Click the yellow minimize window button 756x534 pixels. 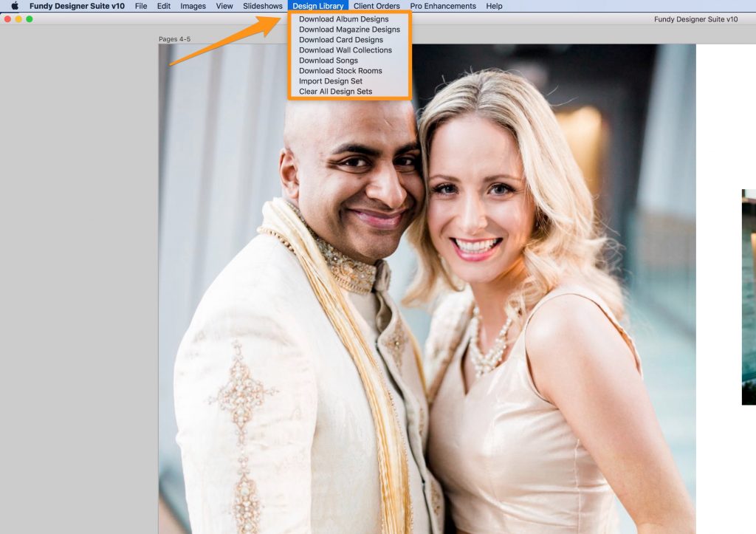tap(18, 18)
